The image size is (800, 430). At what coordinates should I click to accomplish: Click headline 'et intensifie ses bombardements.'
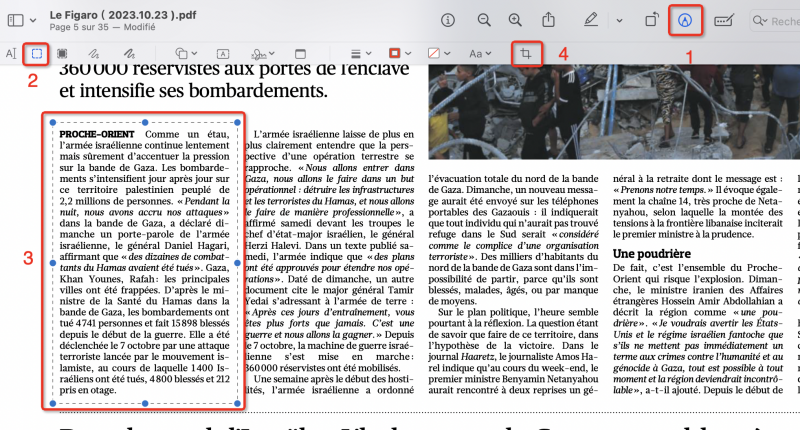[193, 91]
